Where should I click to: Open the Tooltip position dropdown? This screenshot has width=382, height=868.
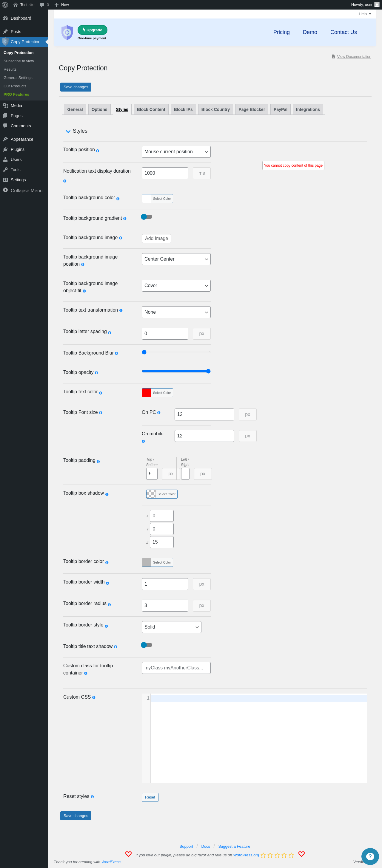coord(176,152)
